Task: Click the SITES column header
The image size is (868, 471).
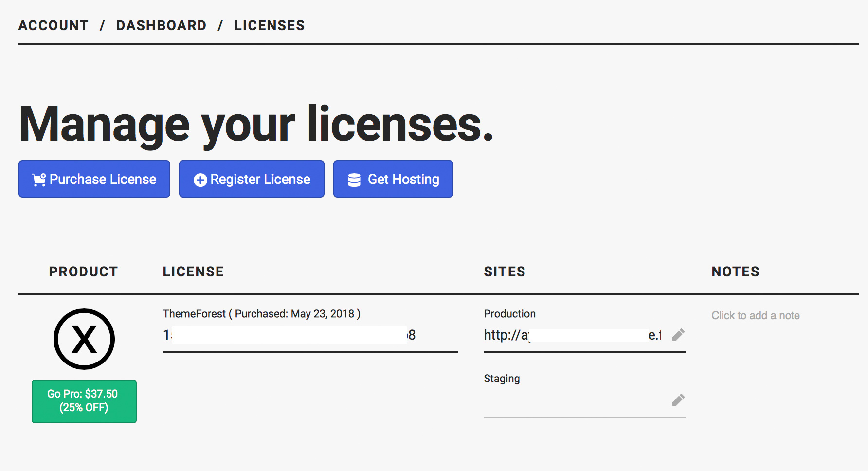Action: pos(505,272)
